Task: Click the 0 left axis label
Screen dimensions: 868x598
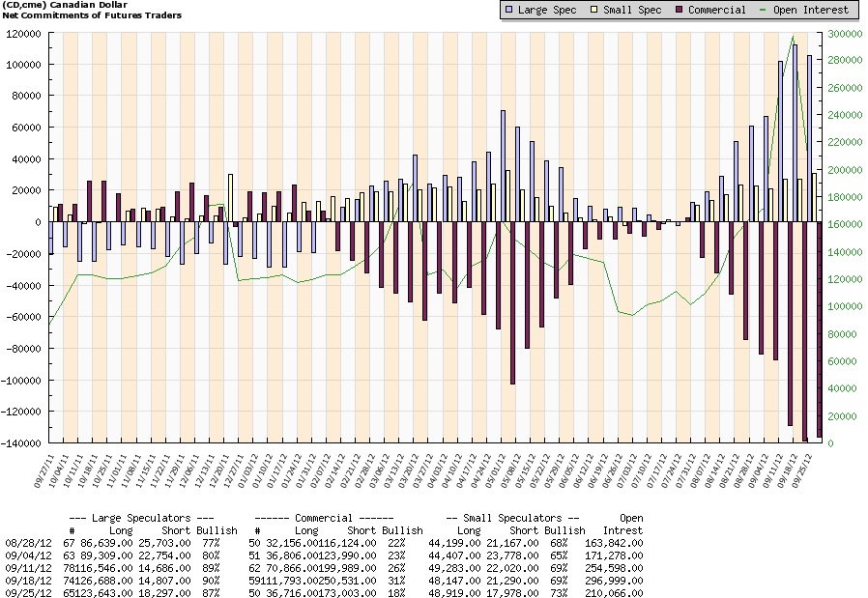Action: [39, 222]
